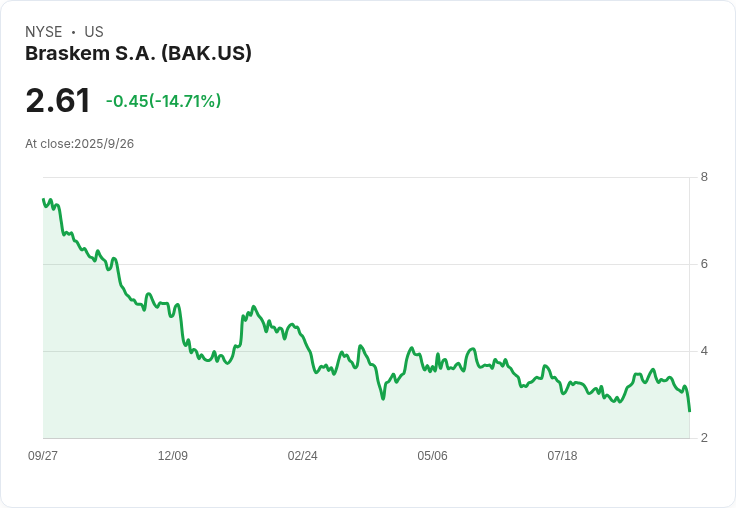Click the latest endpoint of the price line

coord(689,411)
